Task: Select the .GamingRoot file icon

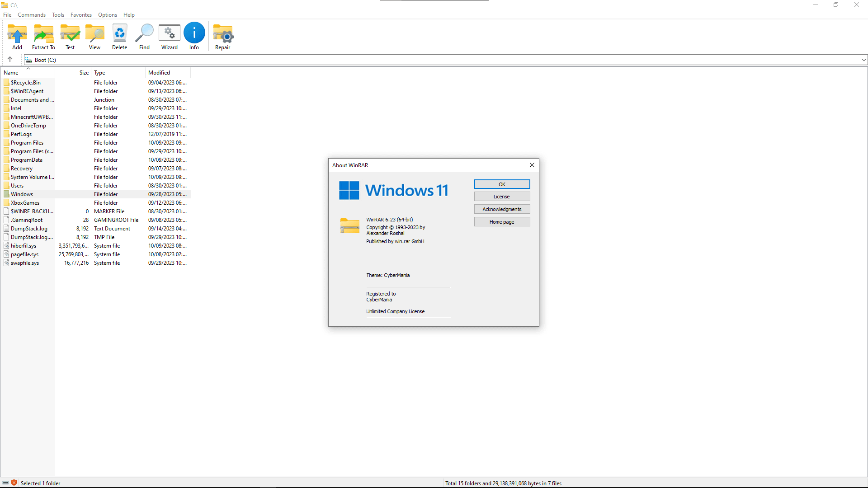Action: click(x=6, y=220)
